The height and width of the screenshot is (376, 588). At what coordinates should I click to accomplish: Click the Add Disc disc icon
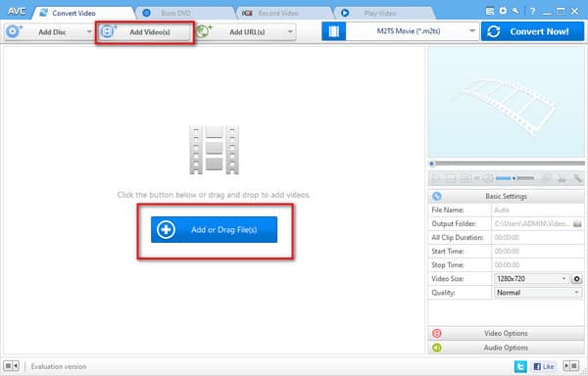(15, 31)
